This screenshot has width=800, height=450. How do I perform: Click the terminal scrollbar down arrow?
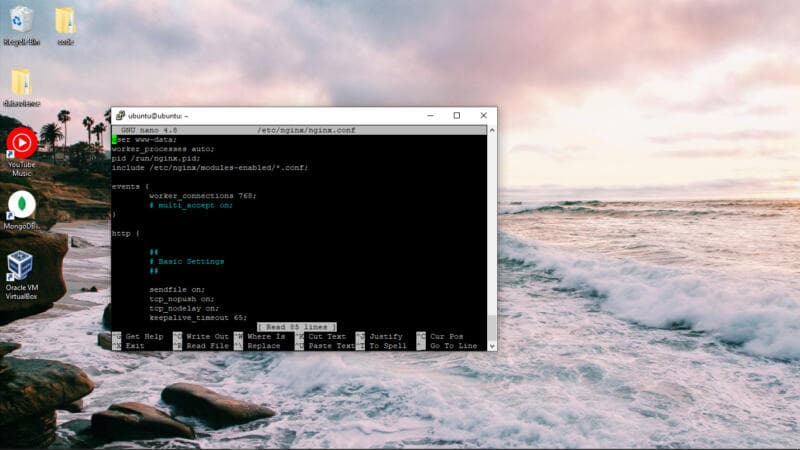pyautogui.click(x=492, y=346)
